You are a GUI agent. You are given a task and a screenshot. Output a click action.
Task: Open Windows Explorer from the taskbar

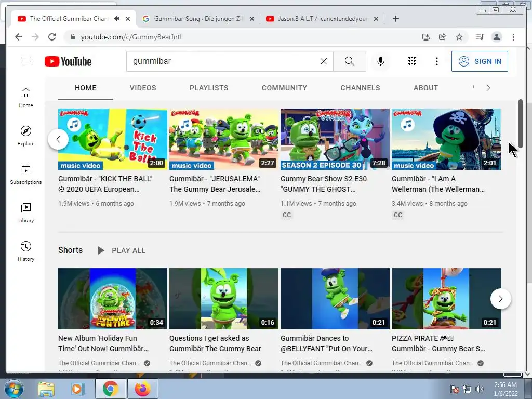pyautogui.click(x=46, y=389)
